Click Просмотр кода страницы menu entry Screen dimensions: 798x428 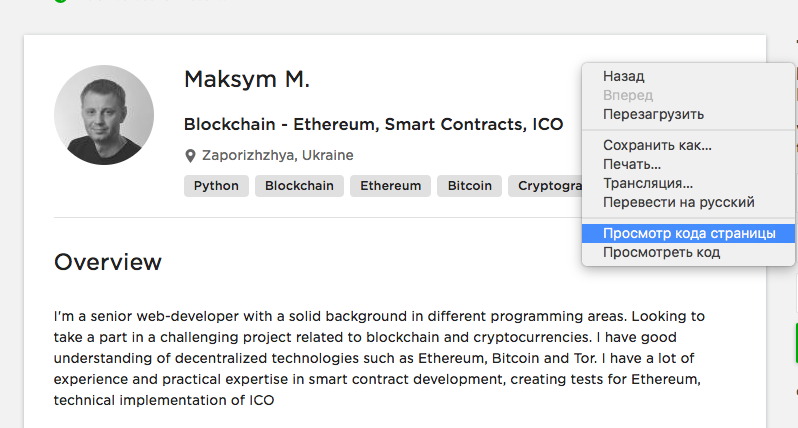[688, 233]
